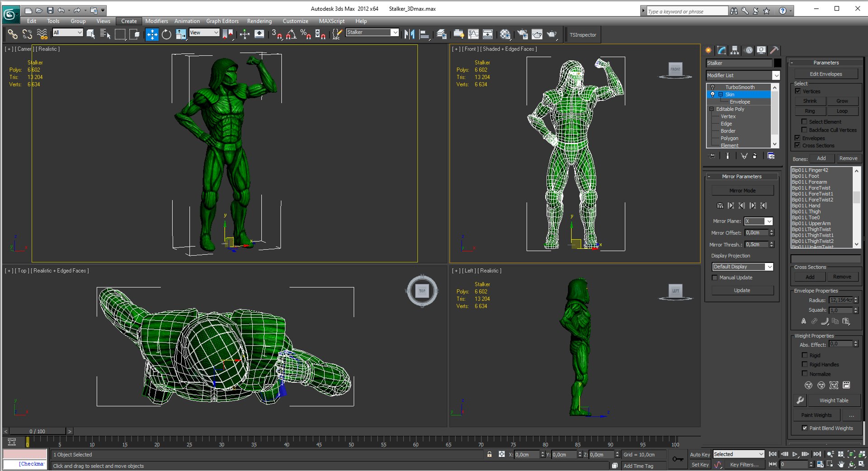Enable the Manual Update checkbox
Screen dimensions: 868x471
[715, 277]
